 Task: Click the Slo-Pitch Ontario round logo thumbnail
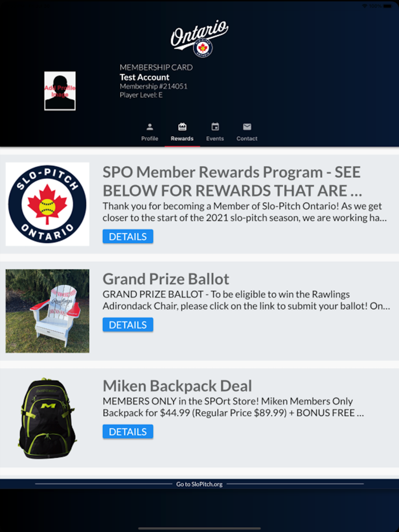(x=47, y=204)
